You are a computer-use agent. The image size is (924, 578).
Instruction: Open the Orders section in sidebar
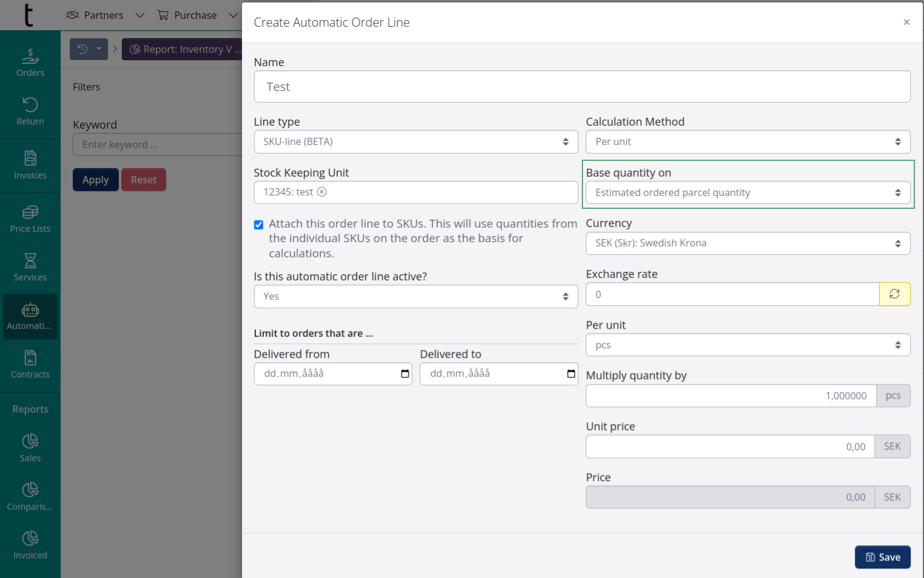[x=30, y=63]
